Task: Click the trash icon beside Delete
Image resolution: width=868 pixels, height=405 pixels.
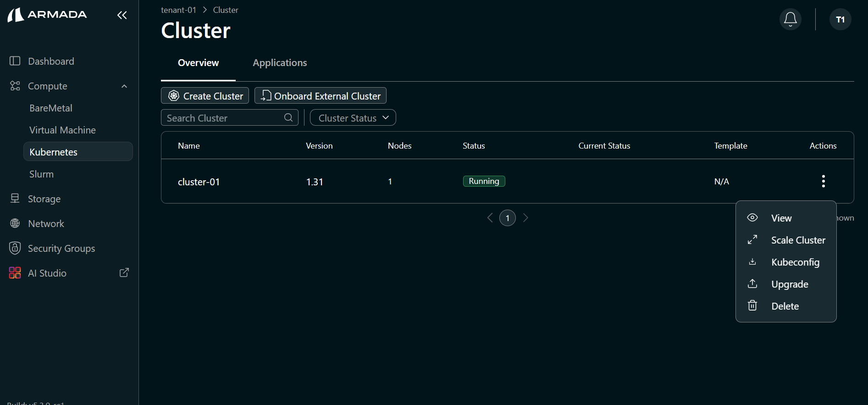Action: 752,305
